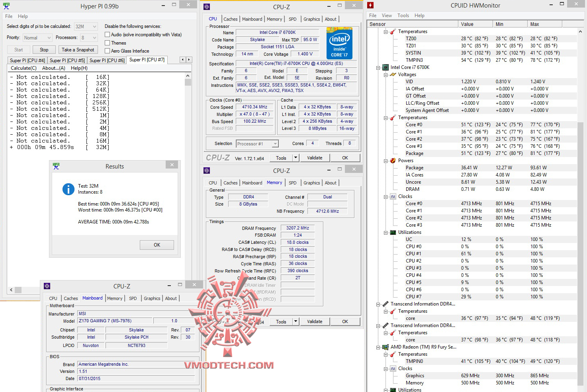Click Take a Snapshot button
Image resolution: width=587 pixels, height=392 pixels.
[x=78, y=50]
